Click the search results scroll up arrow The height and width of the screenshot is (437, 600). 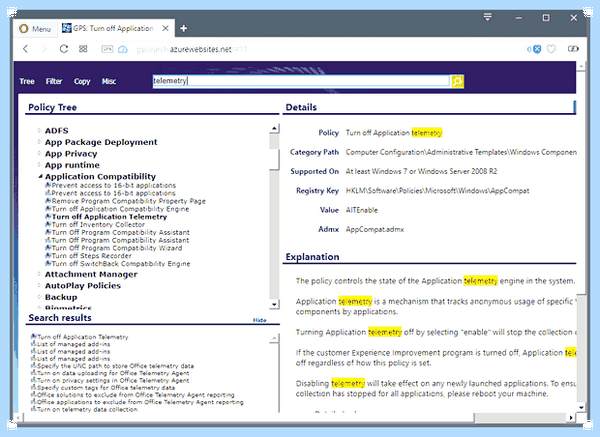[x=274, y=338]
